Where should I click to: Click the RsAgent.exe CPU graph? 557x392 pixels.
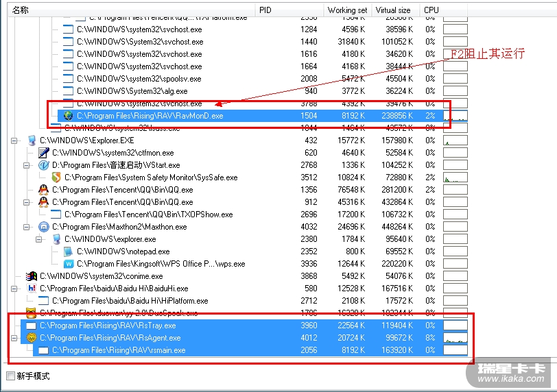tap(455, 338)
